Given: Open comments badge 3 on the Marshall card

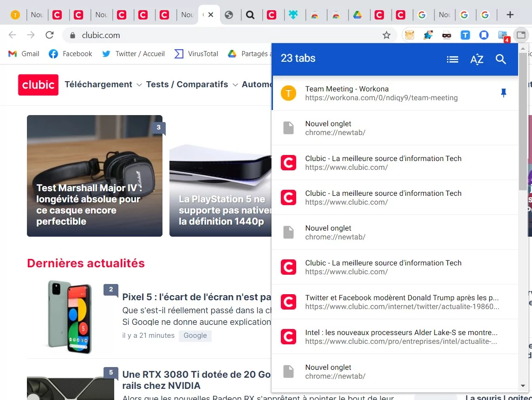Looking at the screenshot, I should click(x=158, y=128).
